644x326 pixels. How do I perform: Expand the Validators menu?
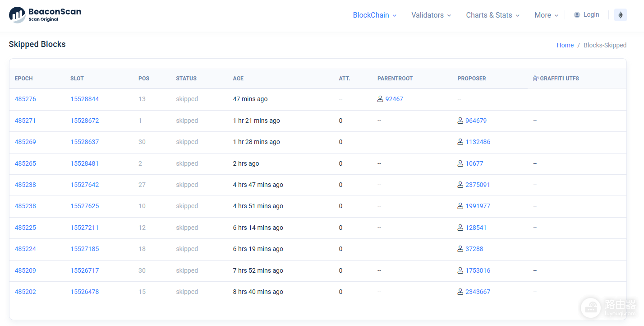click(431, 15)
